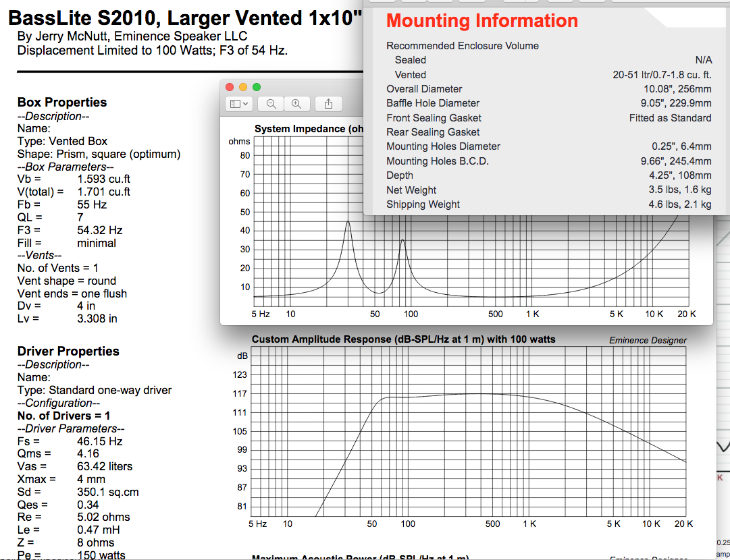Screen dimensions: 730x560
Task: Click 'By Jerry McNutt, Eminence Speaker LLC' line
Action: click(132, 36)
